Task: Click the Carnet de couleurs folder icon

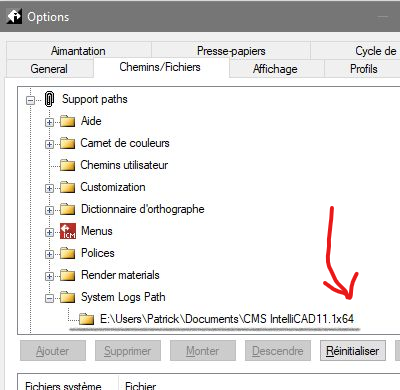Action: click(67, 143)
